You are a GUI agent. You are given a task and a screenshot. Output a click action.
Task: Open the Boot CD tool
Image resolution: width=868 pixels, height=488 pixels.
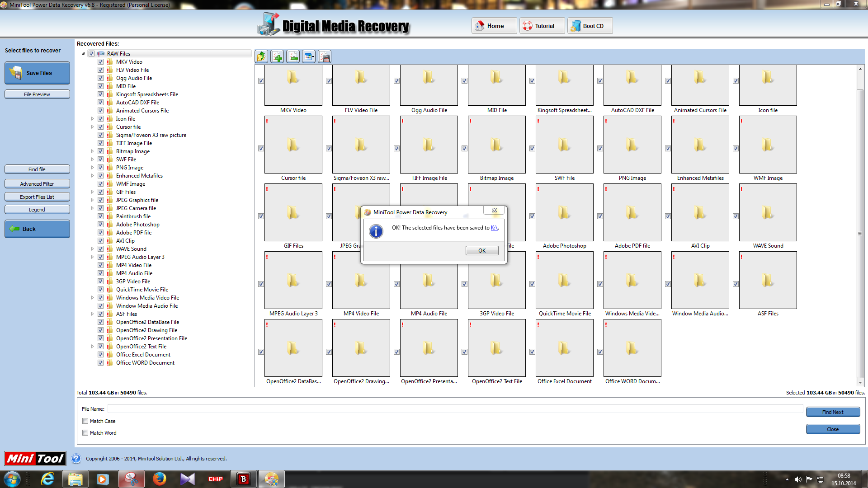tap(590, 26)
